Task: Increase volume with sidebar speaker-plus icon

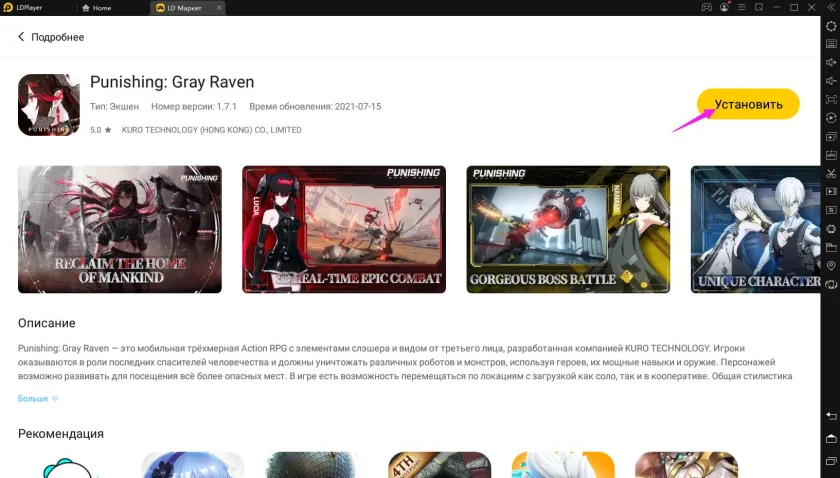Action: tap(831, 62)
